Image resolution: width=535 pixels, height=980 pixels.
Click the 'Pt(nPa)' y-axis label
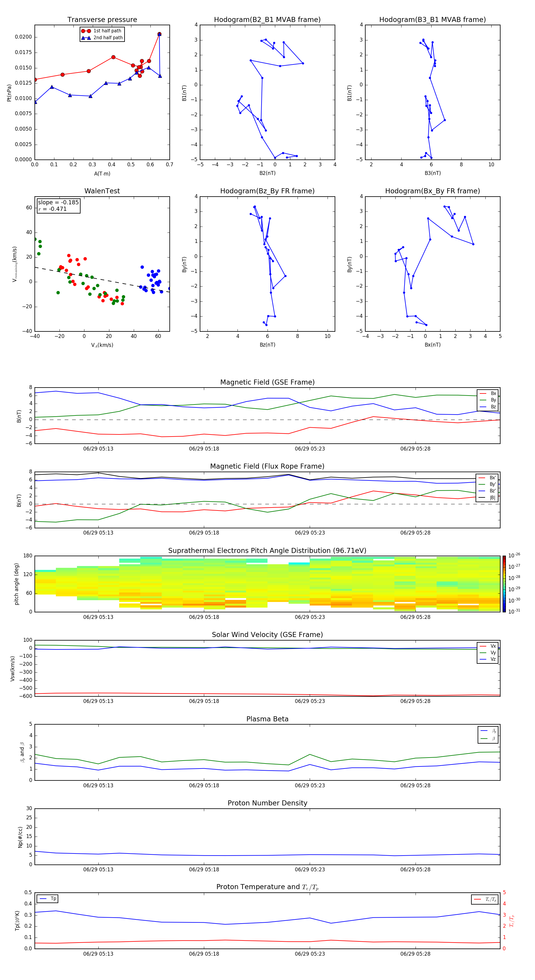9,93
